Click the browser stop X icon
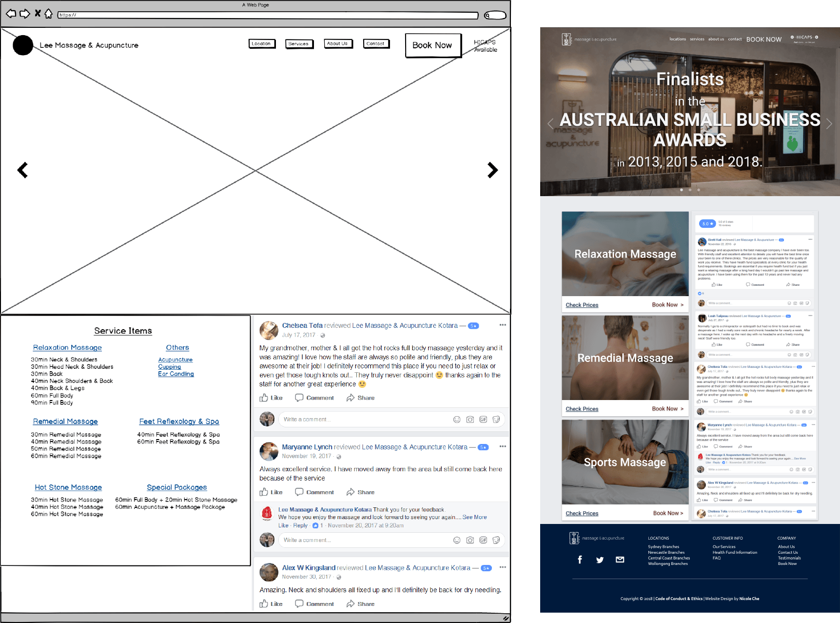 click(38, 13)
